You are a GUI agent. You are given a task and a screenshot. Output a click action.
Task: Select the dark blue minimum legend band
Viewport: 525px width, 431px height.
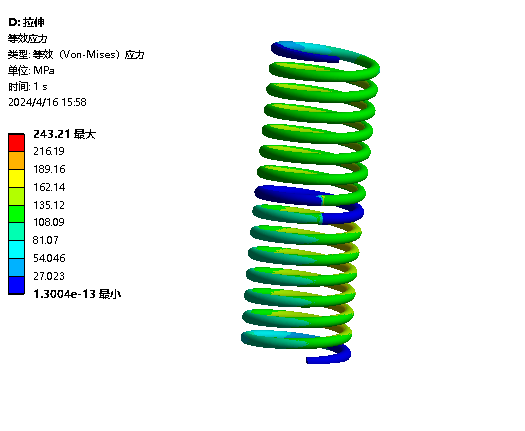point(16,285)
